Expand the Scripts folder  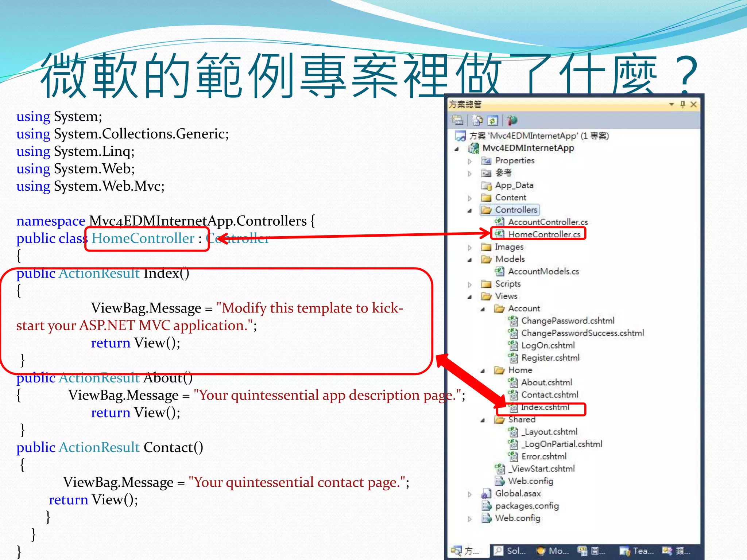point(470,285)
